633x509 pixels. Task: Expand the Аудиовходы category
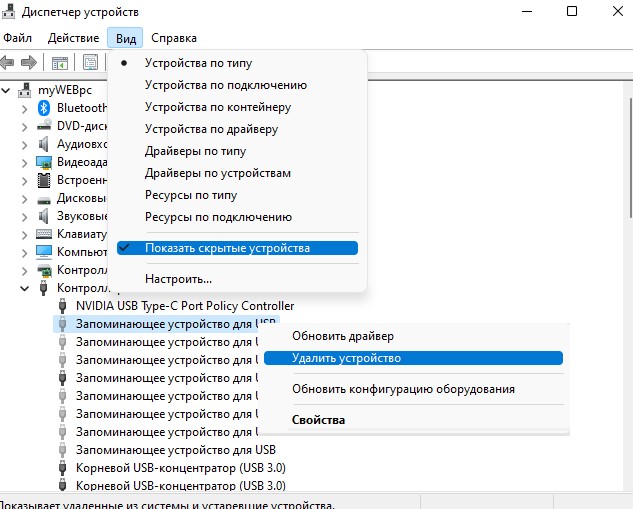click(25, 145)
